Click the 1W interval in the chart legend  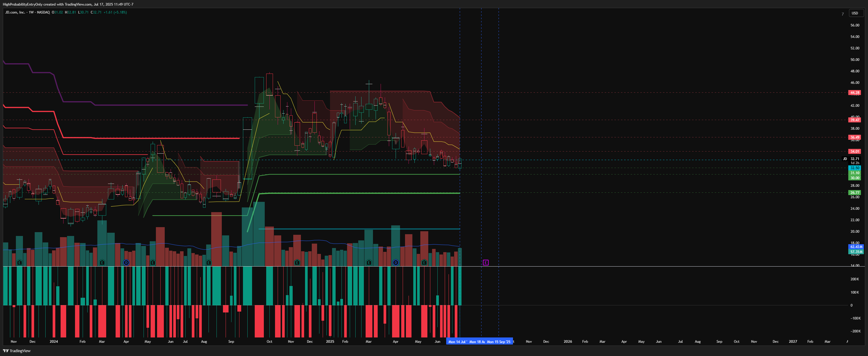point(31,12)
